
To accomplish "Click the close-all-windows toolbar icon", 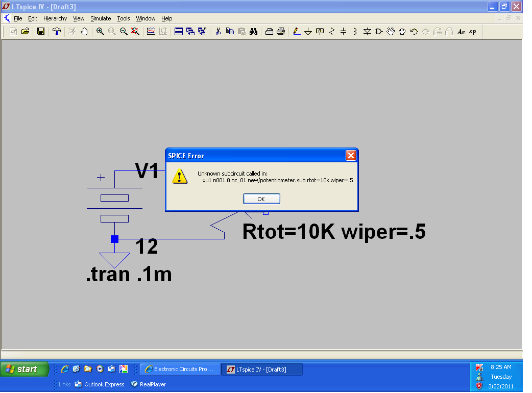I will click(202, 32).
